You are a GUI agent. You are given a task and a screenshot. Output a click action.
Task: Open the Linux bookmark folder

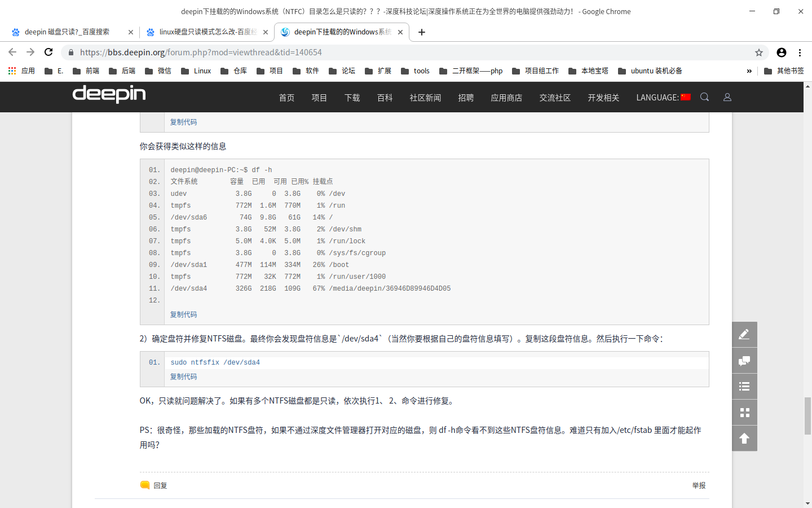click(x=196, y=71)
